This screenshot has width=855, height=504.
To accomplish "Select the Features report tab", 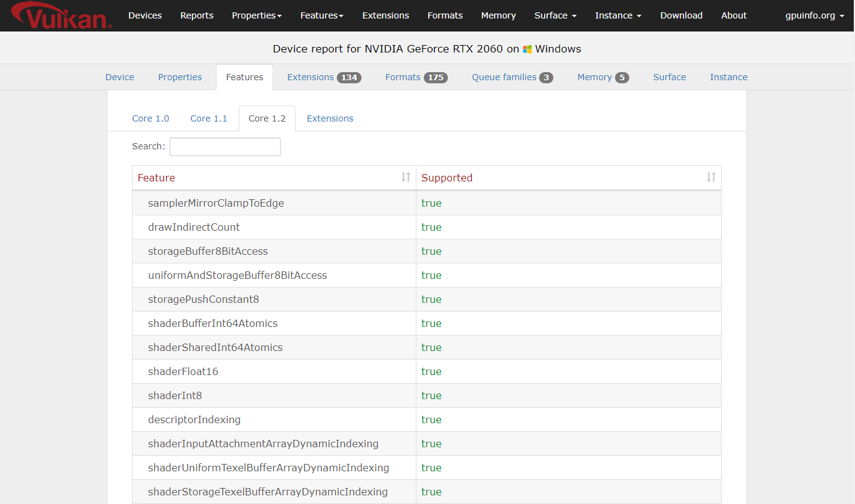I will (x=244, y=77).
